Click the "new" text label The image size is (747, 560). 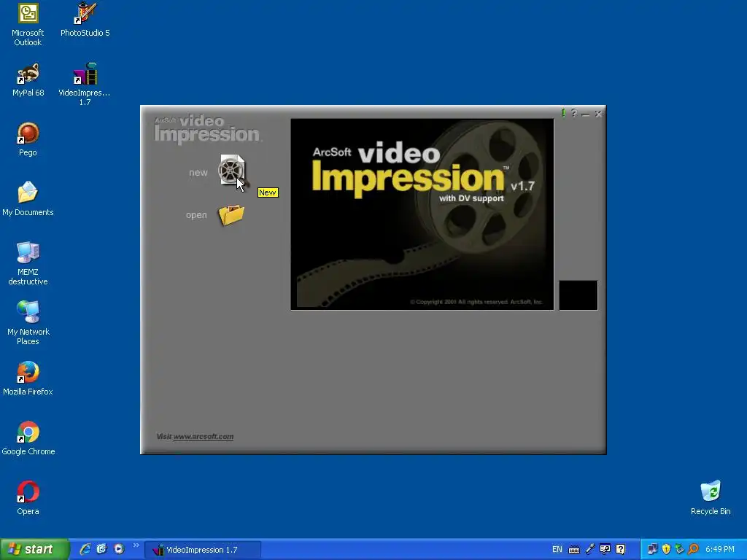(198, 172)
